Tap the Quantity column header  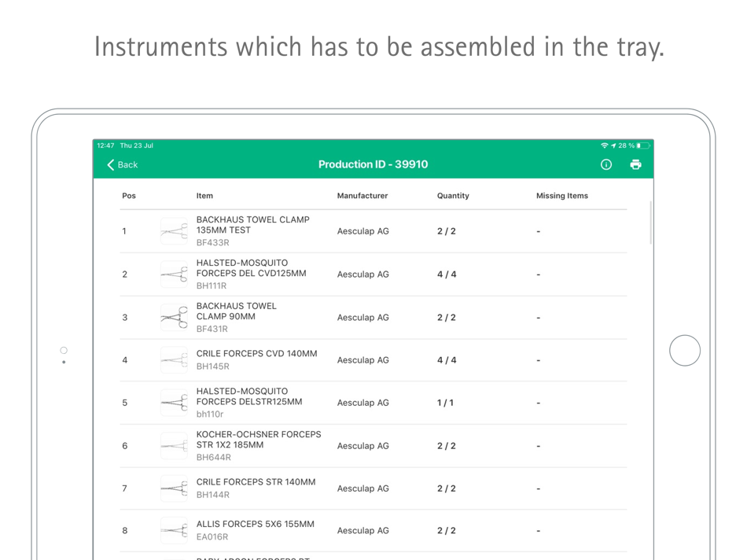click(x=453, y=196)
